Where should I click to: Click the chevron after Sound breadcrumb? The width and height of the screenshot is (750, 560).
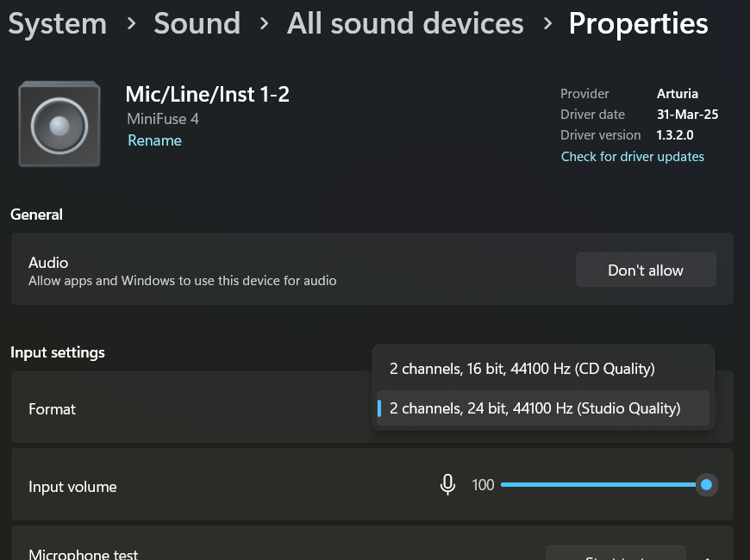[264, 23]
